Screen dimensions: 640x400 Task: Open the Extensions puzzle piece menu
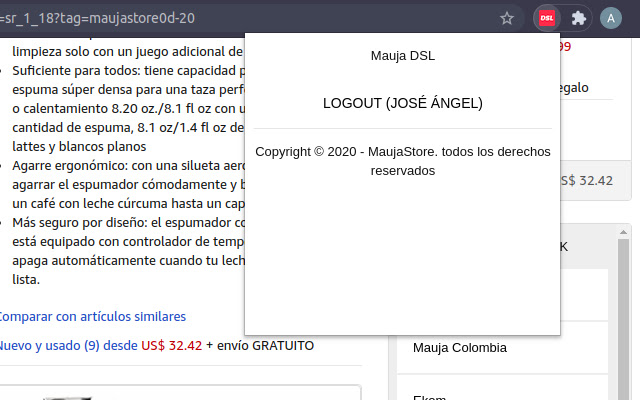click(x=578, y=18)
